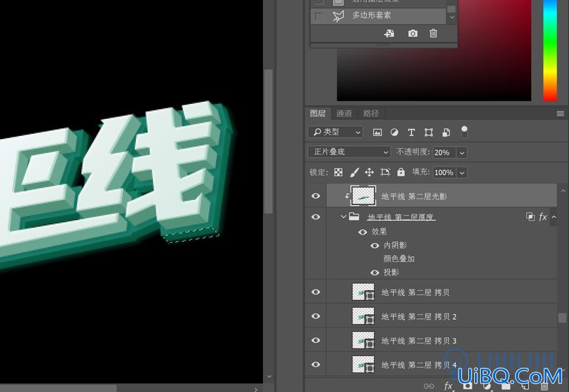Click the history panel scroll down arrow

(452, 17)
